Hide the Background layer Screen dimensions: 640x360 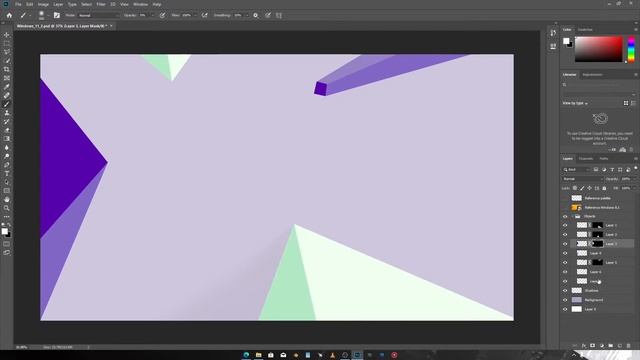(x=565, y=300)
